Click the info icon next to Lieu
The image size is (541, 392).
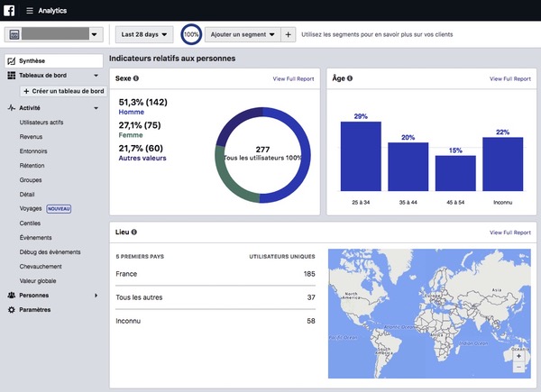pos(134,232)
